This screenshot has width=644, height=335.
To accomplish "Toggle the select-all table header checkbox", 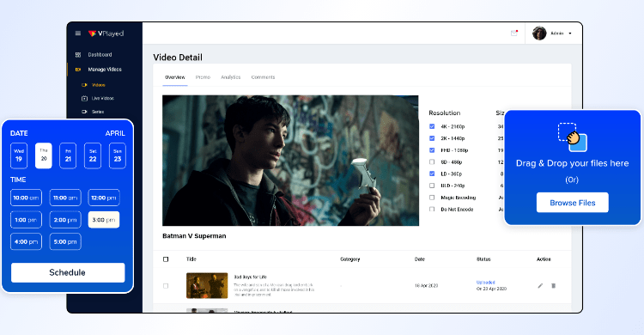I will [x=166, y=259].
